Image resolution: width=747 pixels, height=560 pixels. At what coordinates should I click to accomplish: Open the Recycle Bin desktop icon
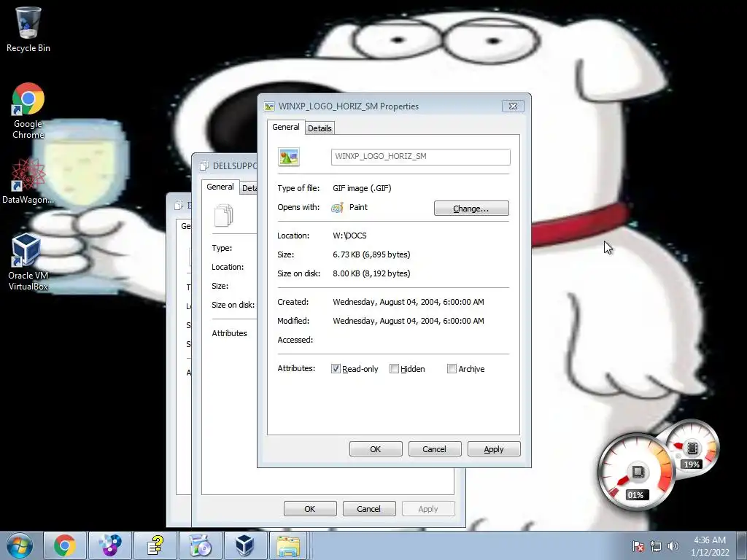pos(28,29)
